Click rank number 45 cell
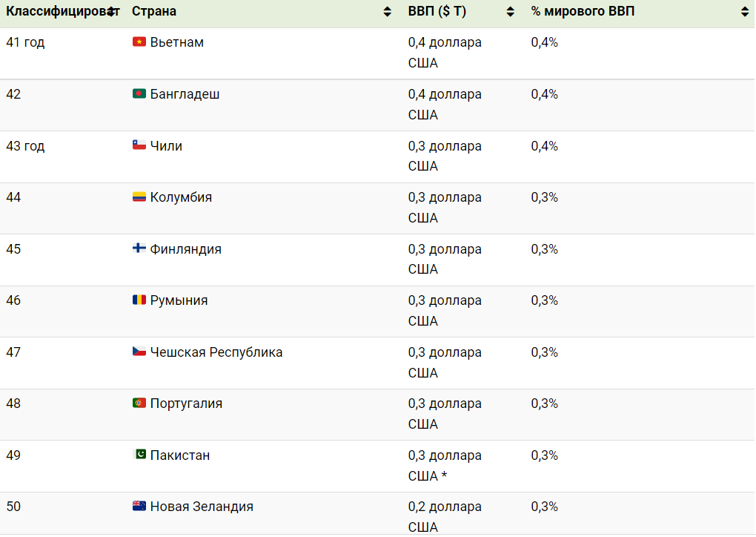This screenshot has height=537, width=756. point(13,249)
